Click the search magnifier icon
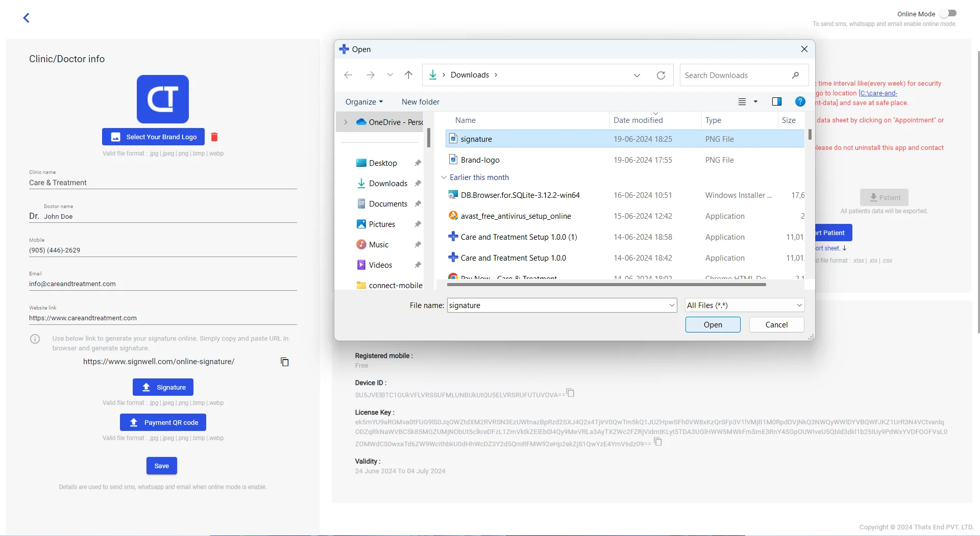This screenshot has width=980, height=536. click(x=795, y=75)
